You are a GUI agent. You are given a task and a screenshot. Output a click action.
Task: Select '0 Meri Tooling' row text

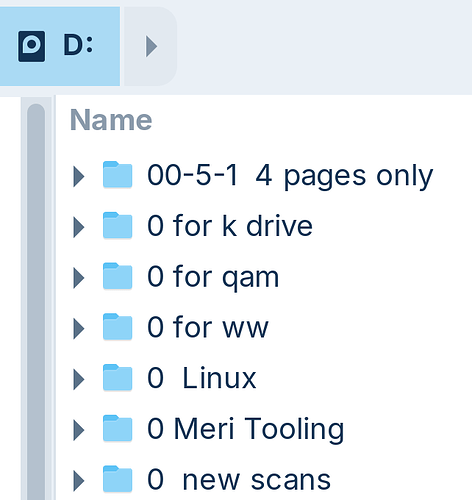pos(246,430)
